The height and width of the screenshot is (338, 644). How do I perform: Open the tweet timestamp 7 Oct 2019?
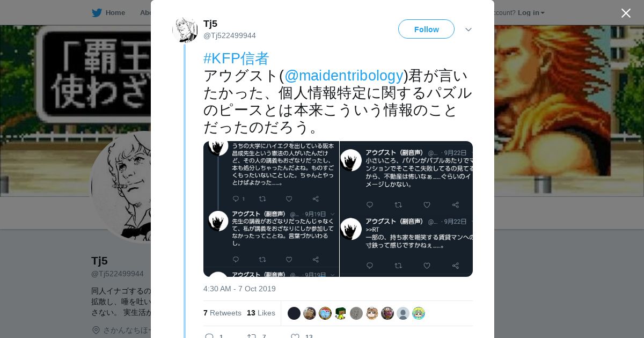[x=239, y=289]
